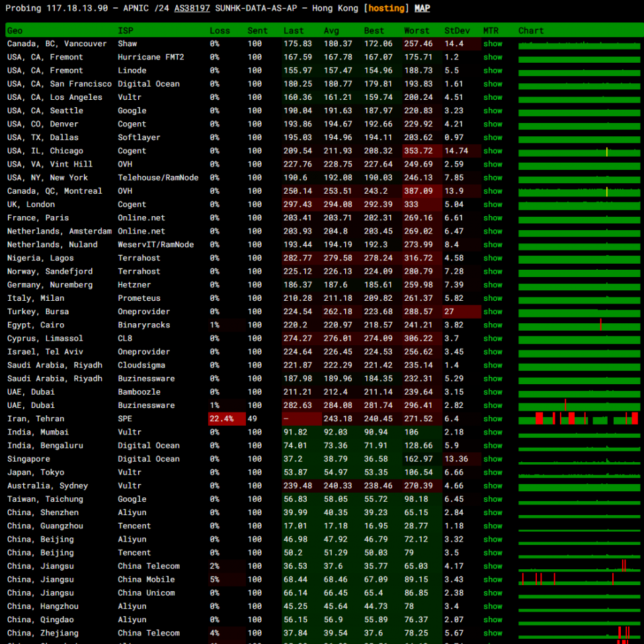This screenshot has height=644, width=644.
Task: Select Cyprus, Limassol geo text
Action: pyautogui.click(x=45, y=339)
